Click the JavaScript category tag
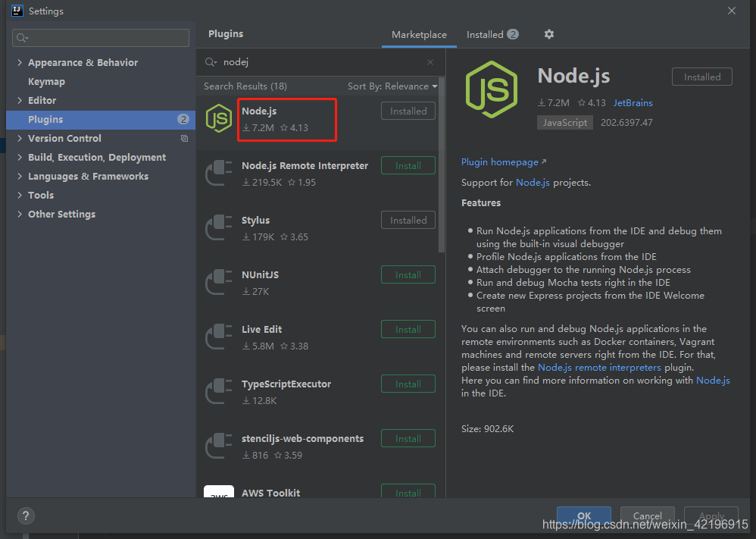756x539 pixels. tap(565, 123)
